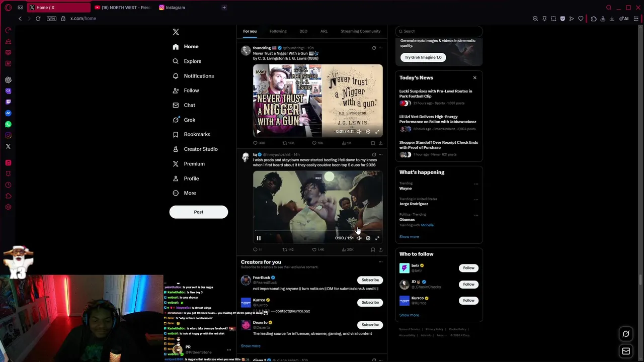Open tq video settings gear
This screenshot has width=644, height=362.
[368, 238]
